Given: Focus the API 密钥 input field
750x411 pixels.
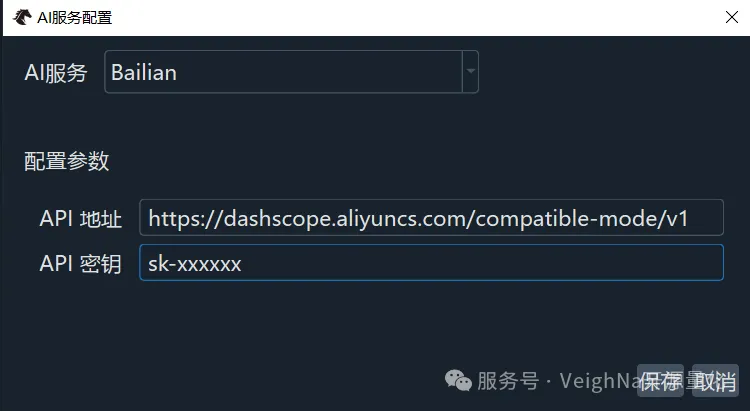Looking at the screenshot, I should click(431, 263).
